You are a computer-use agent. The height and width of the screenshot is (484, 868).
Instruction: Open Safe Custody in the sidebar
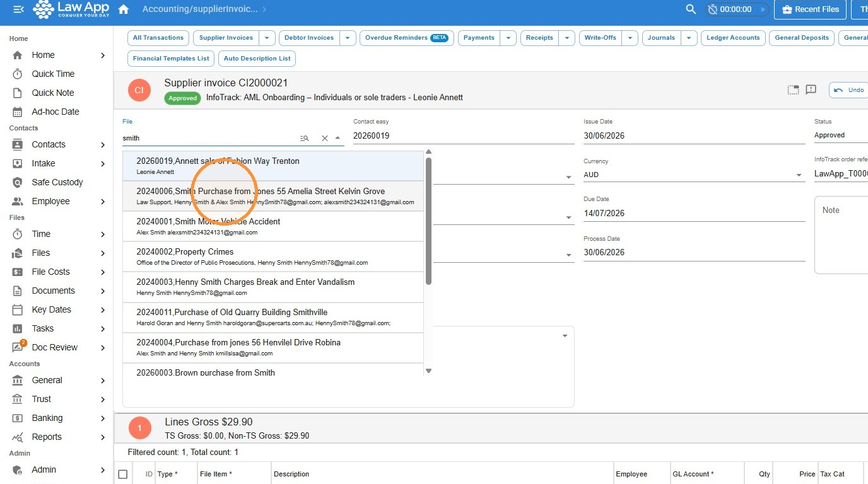(57, 182)
